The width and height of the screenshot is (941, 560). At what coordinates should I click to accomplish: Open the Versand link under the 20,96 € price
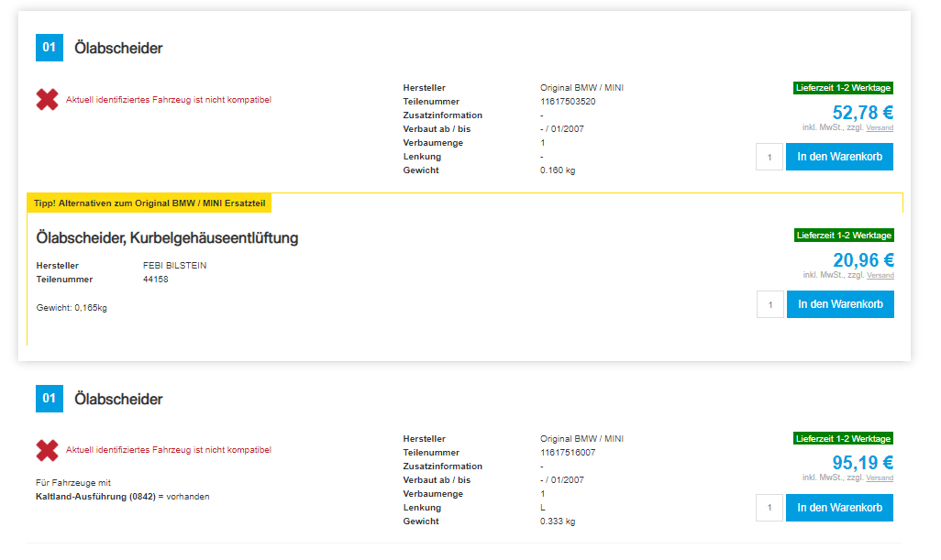[880, 276]
